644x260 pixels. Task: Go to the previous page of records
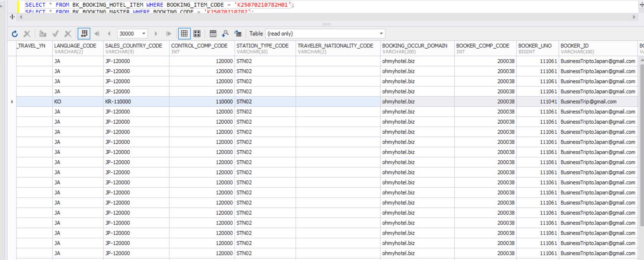[109, 34]
